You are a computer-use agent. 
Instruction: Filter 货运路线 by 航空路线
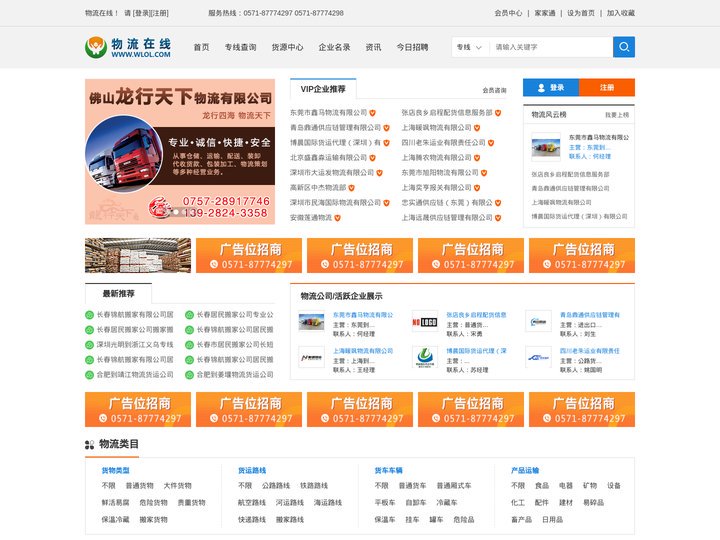tap(252, 503)
